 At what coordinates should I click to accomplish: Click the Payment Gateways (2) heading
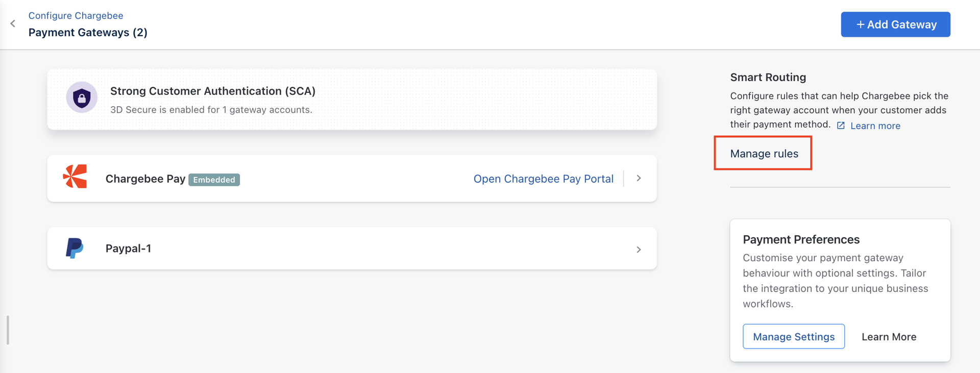pyautogui.click(x=88, y=32)
